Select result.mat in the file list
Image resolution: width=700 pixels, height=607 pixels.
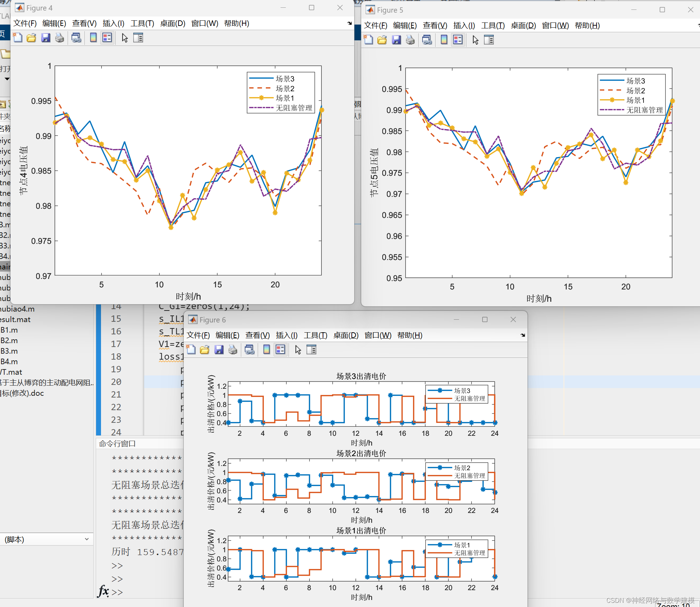[x=15, y=320]
